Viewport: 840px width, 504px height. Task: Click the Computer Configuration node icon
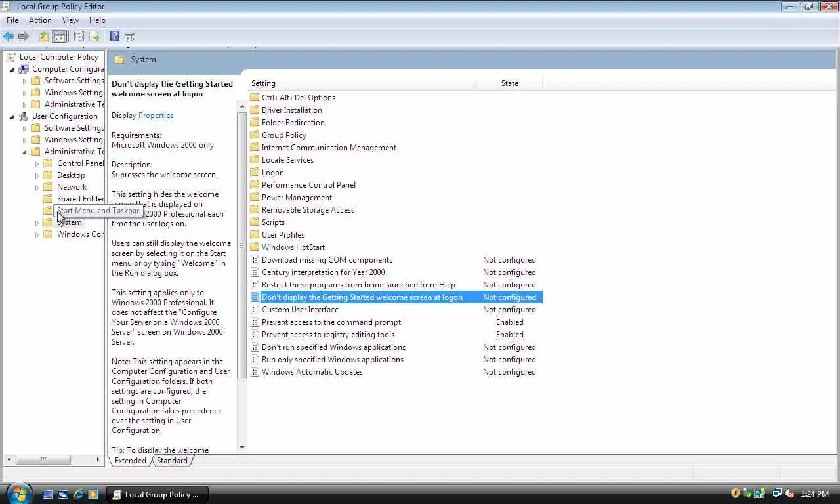coord(24,69)
